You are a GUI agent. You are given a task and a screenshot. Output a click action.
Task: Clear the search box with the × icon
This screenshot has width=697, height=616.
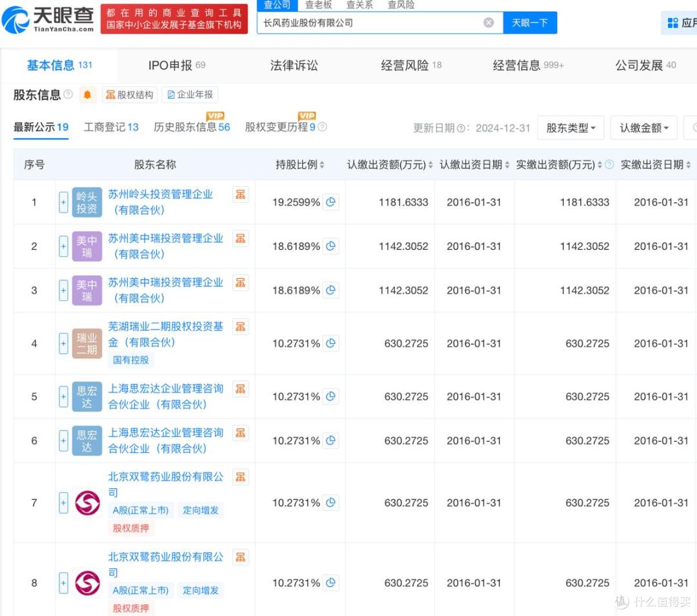pos(489,22)
